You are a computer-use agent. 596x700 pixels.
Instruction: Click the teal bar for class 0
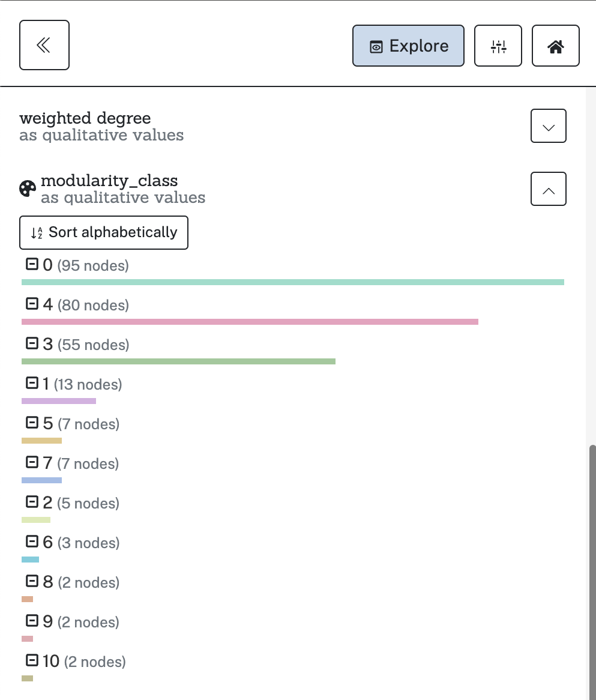(292, 282)
